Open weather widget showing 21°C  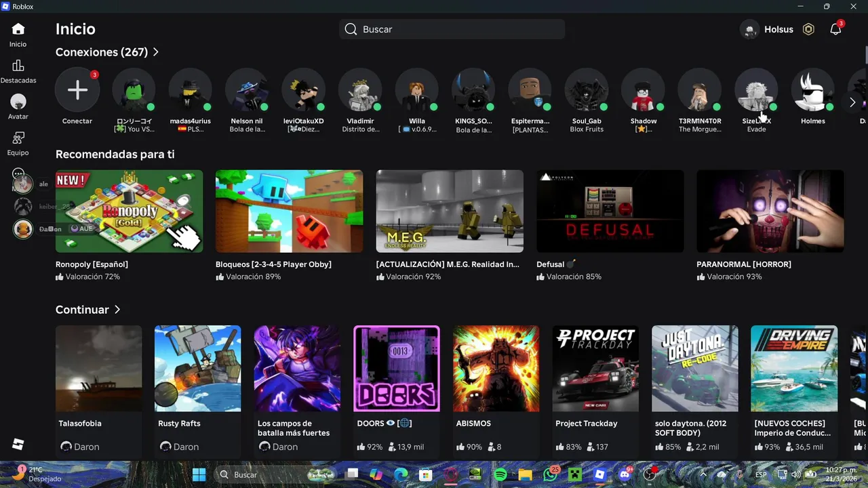[x=39, y=474]
